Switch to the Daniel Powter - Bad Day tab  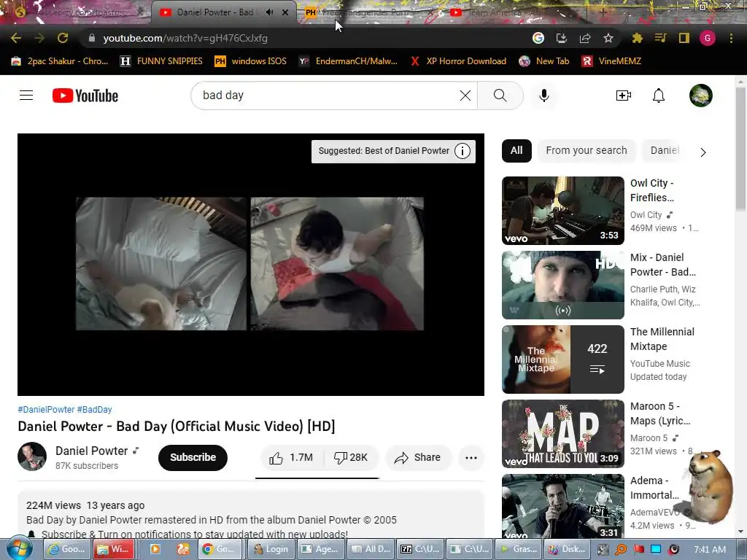click(214, 12)
